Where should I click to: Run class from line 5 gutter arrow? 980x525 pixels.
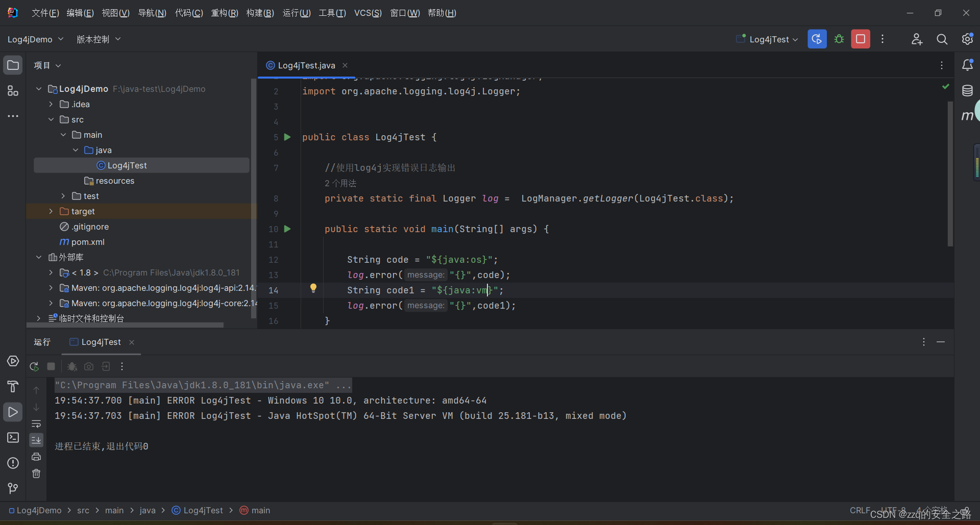287,137
